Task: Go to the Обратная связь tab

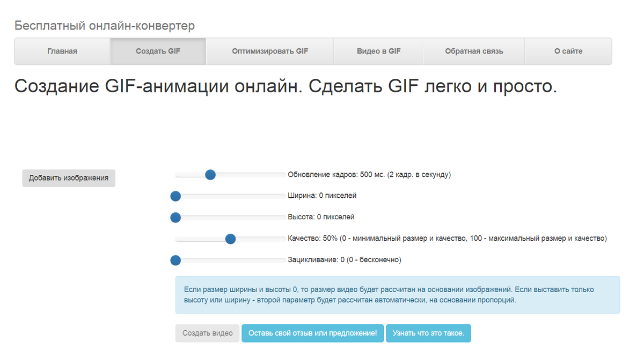Action: (x=474, y=51)
